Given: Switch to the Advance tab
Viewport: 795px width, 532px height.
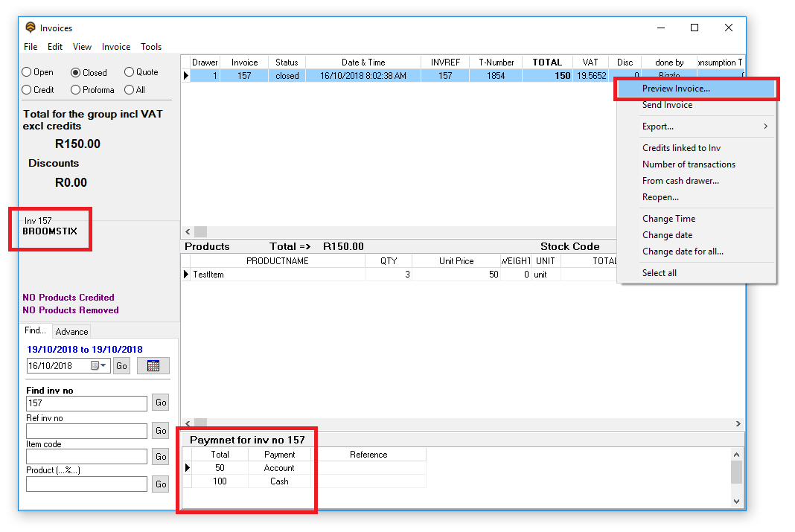Looking at the screenshot, I should [71, 332].
